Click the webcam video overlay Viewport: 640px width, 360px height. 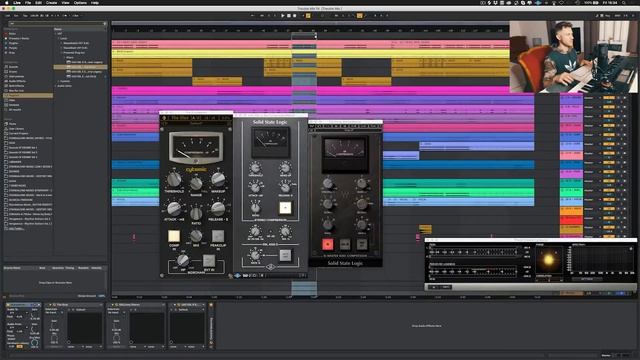pyautogui.click(x=573, y=57)
